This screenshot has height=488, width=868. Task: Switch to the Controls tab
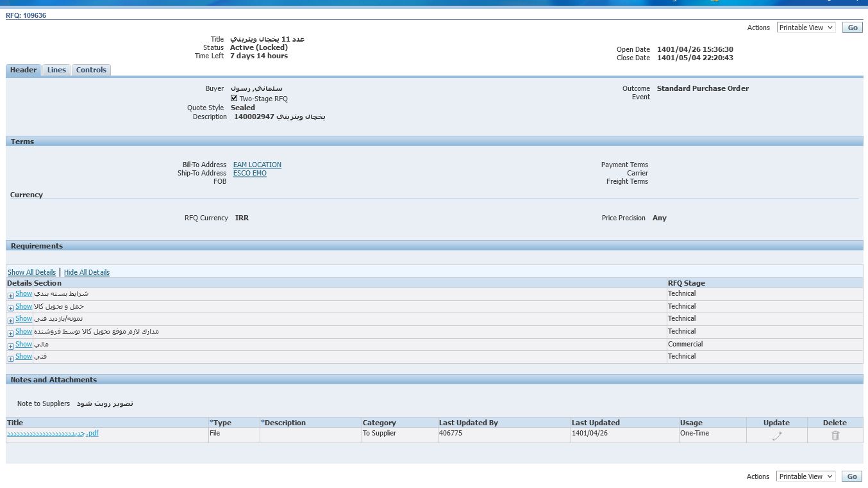coord(91,70)
